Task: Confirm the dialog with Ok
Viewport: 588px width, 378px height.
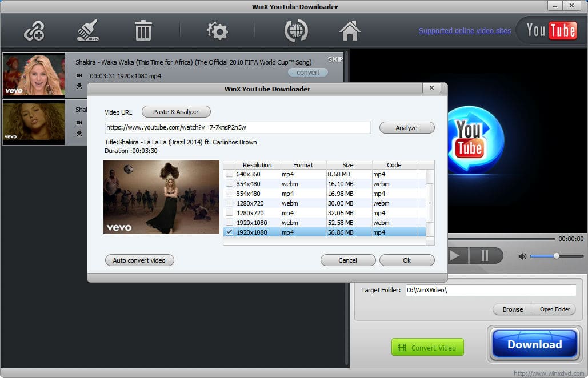Action: (x=407, y=260)
